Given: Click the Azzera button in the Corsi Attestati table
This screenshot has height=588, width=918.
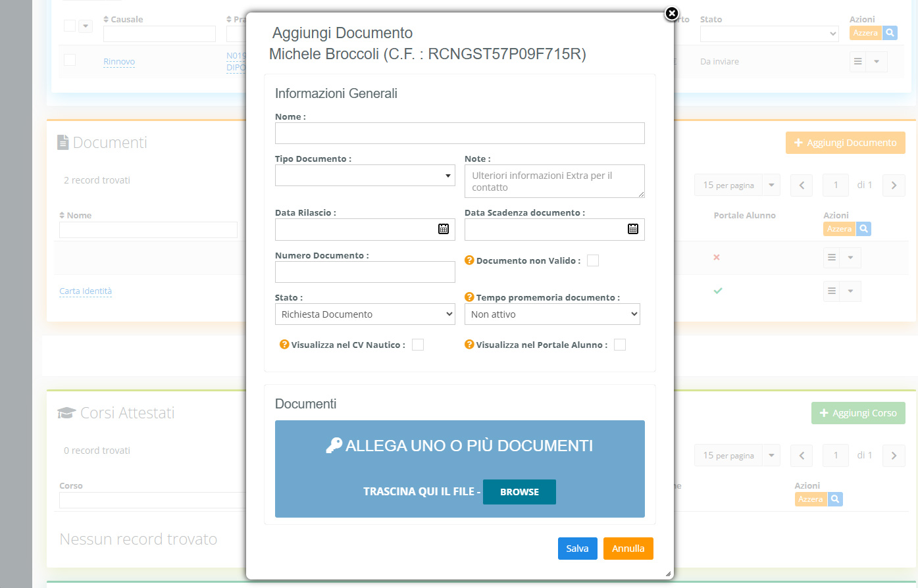Looking at the screenshot, I should (x=811, y=499).
